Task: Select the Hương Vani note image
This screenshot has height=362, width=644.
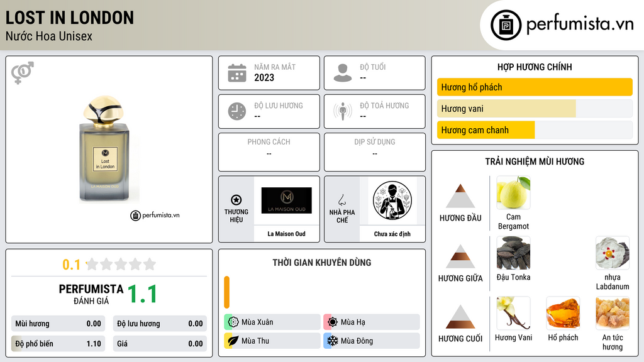Action: [x=513, y=313]
